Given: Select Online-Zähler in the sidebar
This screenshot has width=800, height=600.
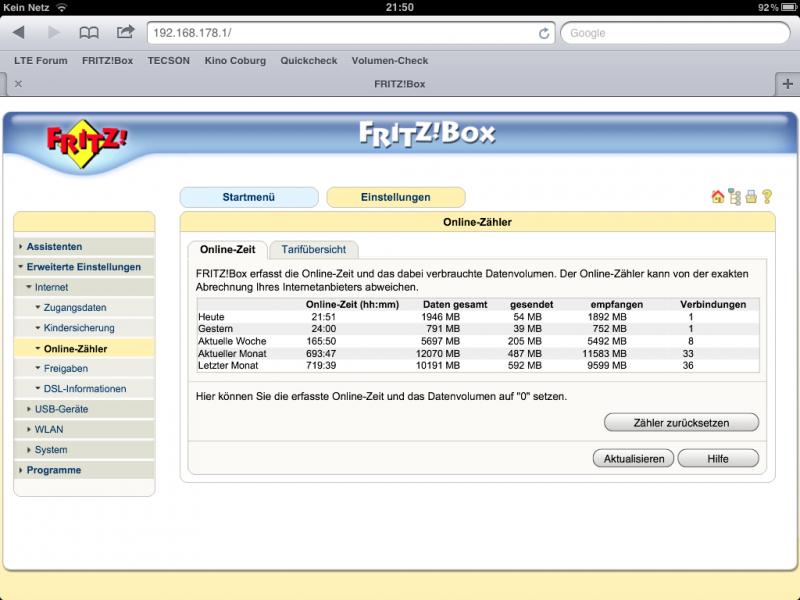Looking at the screenshot, I should coord(84,348).
